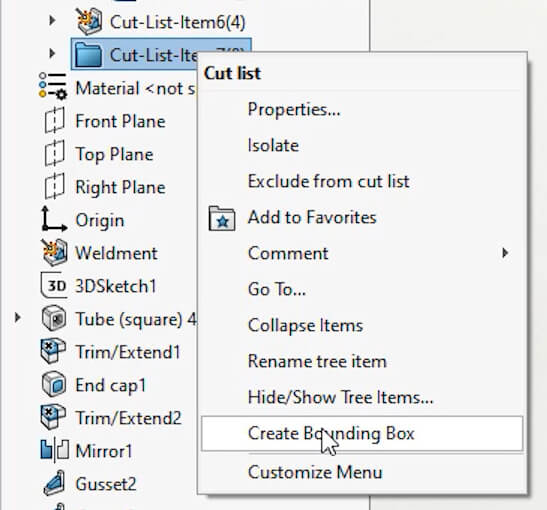Click the Add to Favorites folder icon
Screen dimensions: 547x510
222,218
